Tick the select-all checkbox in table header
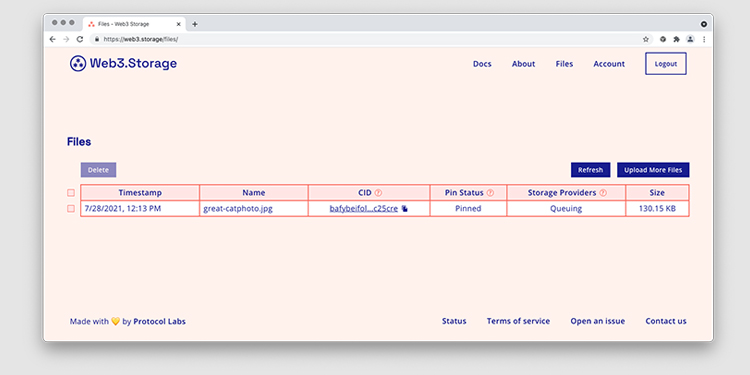Viewport: 750px width, 375px height. pyautogui.click(x=71, y=193)
